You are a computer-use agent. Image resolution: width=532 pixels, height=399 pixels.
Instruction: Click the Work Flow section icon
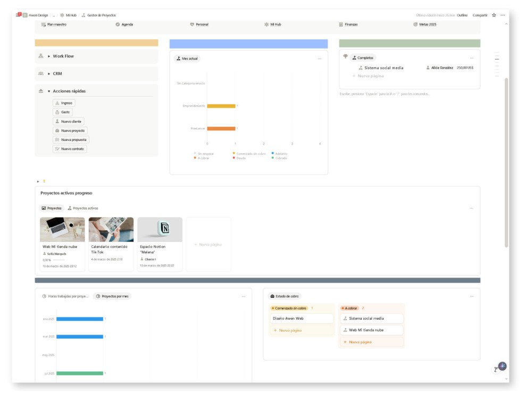click(x=41, y=56)
